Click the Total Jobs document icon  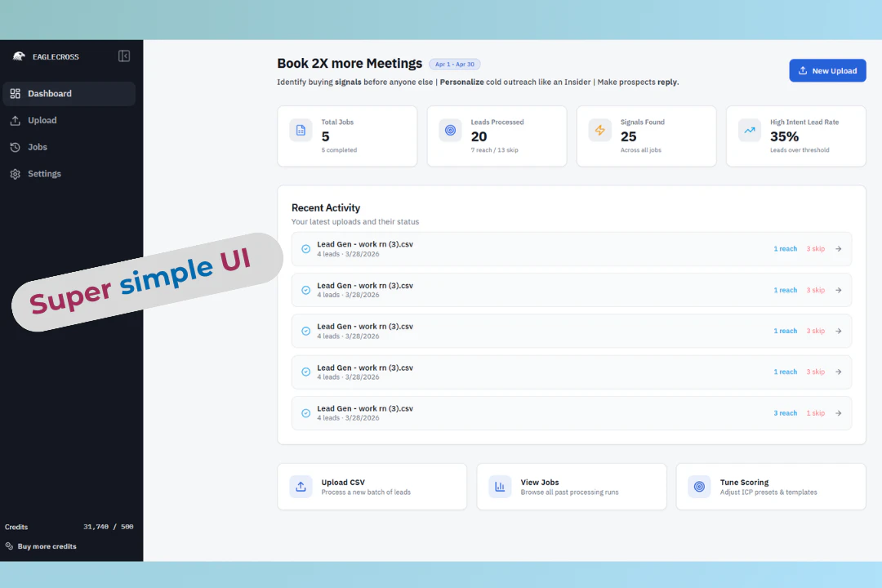pyautogui.click(x=301, y=130)
